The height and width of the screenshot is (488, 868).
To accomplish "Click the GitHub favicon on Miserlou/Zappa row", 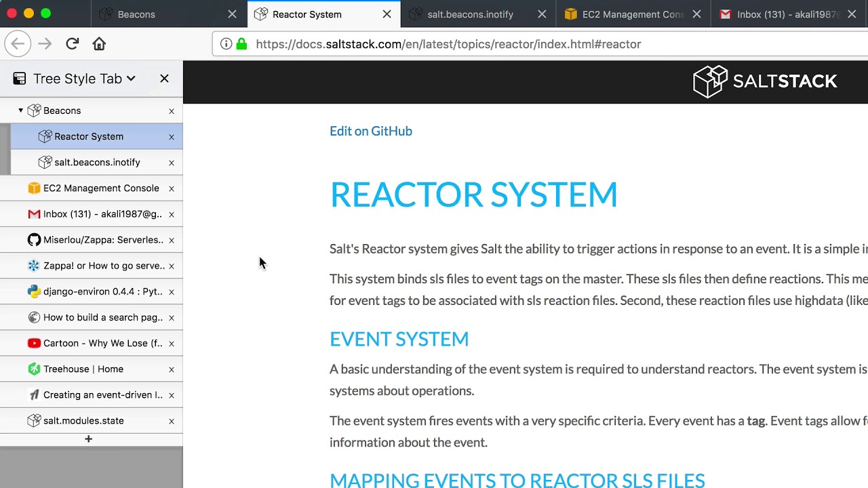I will (x=34, y=239).
